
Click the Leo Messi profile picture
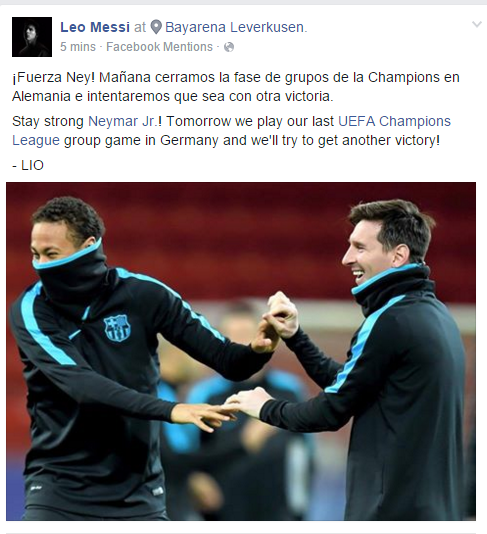(32, 37)
